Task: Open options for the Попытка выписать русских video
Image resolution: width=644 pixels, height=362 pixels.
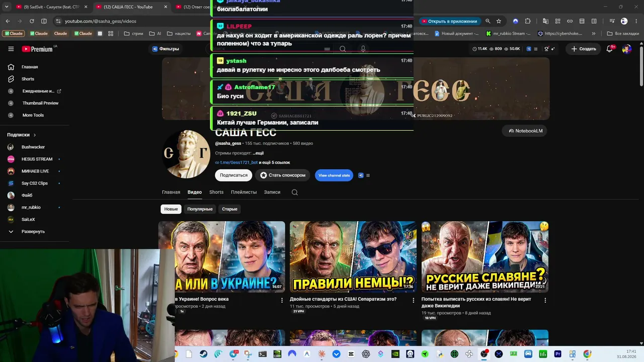Action: pos(545,300)
